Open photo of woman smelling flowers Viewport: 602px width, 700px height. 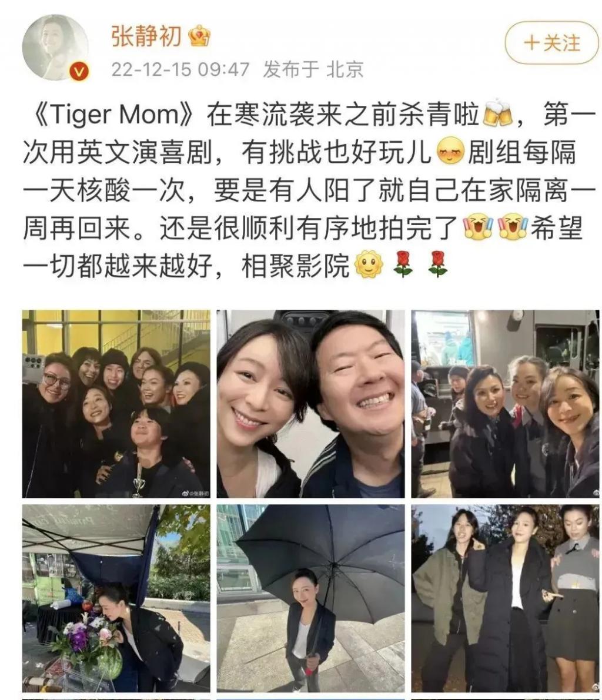tap(116, 599)
